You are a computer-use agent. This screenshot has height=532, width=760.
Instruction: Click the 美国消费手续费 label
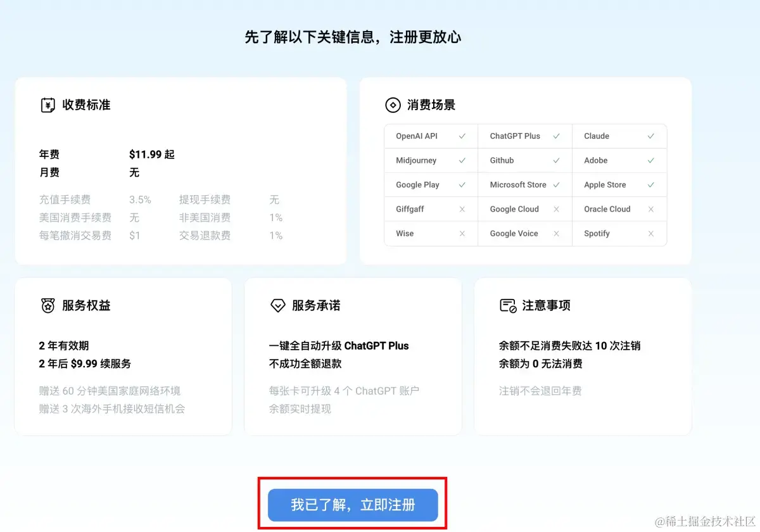tap(75, 218)
